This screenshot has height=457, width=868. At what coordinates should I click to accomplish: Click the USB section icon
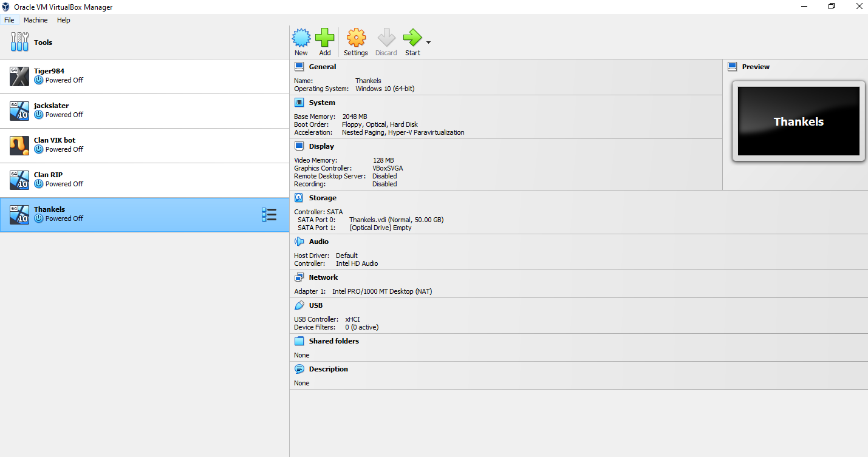click(299, 305)
